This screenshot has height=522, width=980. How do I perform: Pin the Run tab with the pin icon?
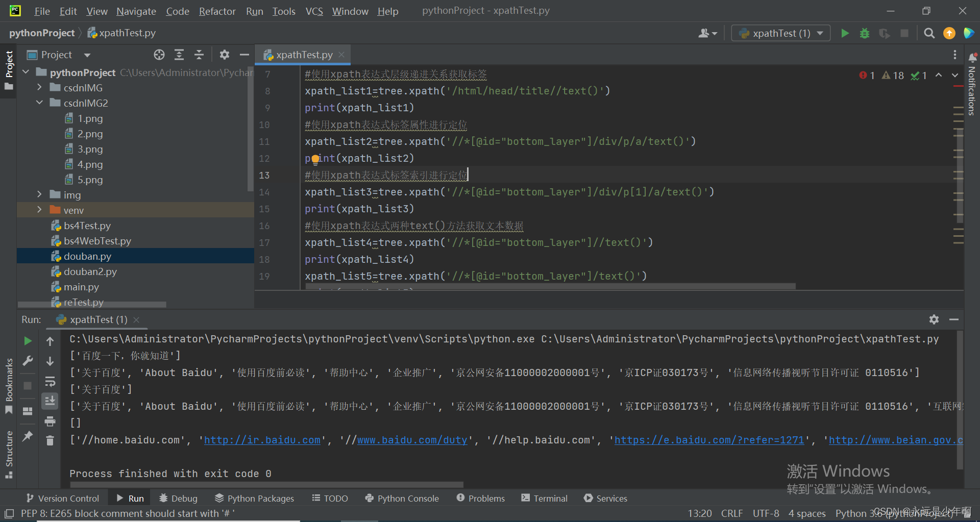pyautogui.click(x=28, y=436)
